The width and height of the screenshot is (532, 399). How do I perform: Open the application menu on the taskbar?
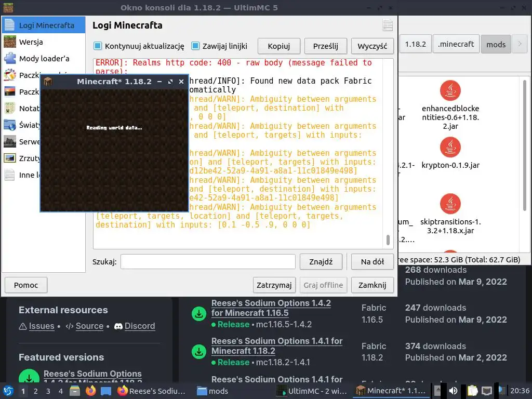coord(8,391)
